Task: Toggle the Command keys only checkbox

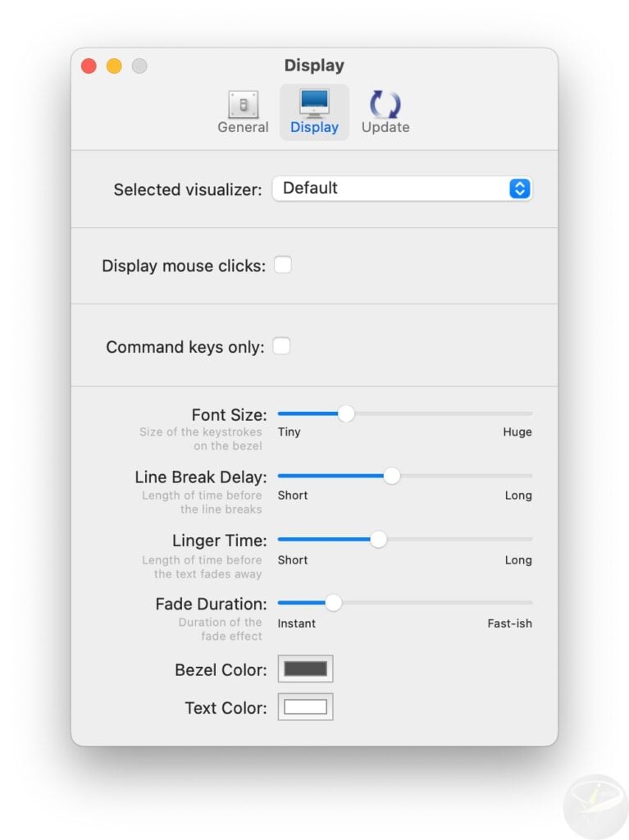Action: tap(281, 346)
